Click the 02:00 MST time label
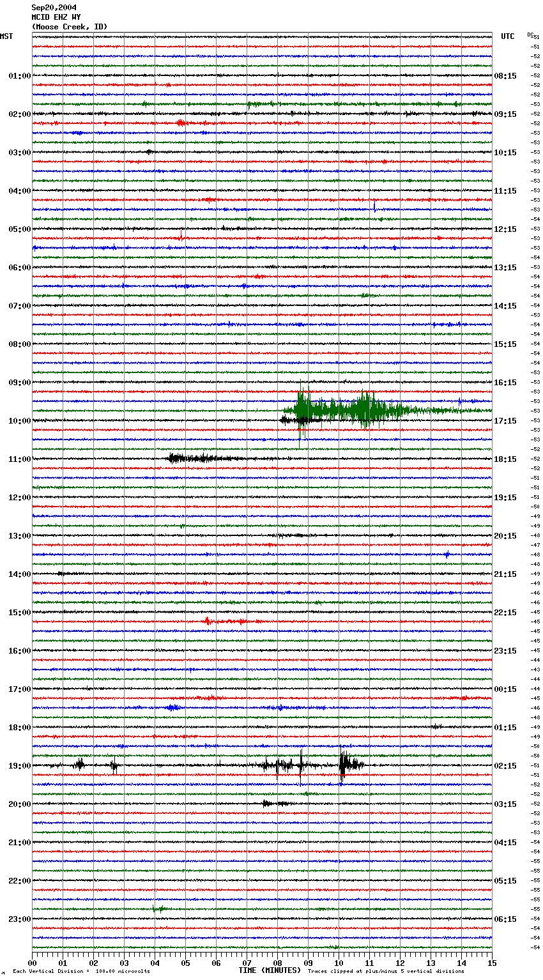This screenshot has height=980, width=543. 19,114
